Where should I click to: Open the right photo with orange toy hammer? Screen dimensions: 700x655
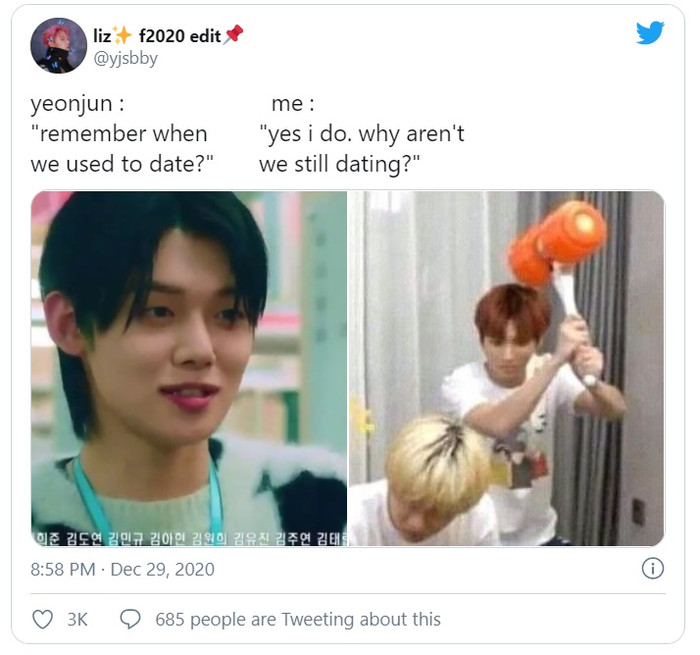click(506, 368)
